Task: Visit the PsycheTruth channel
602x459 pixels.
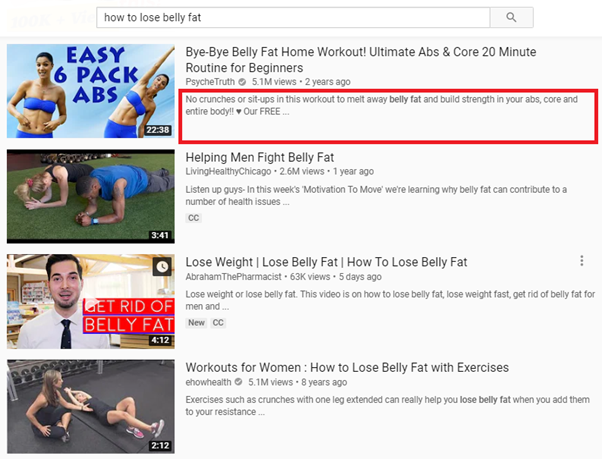Action: [210, 82]
